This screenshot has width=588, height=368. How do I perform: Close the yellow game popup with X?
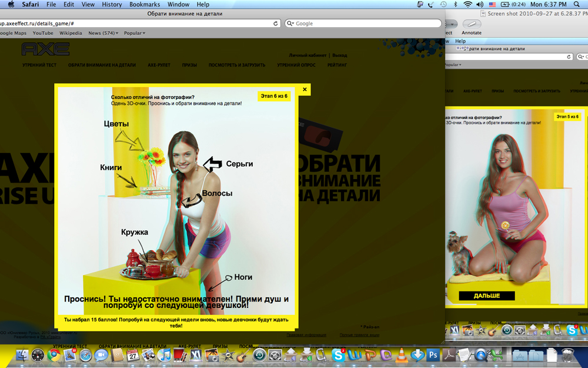click(x=305, y=89)
